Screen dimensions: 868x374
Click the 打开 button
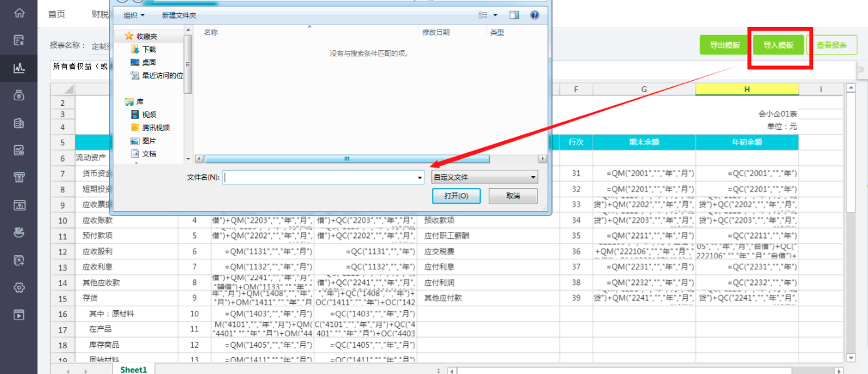pyautogui.click(x=456, y=196)
